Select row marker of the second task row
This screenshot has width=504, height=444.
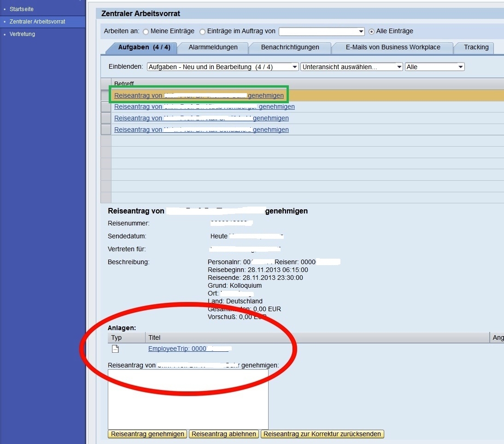[106, 107]
